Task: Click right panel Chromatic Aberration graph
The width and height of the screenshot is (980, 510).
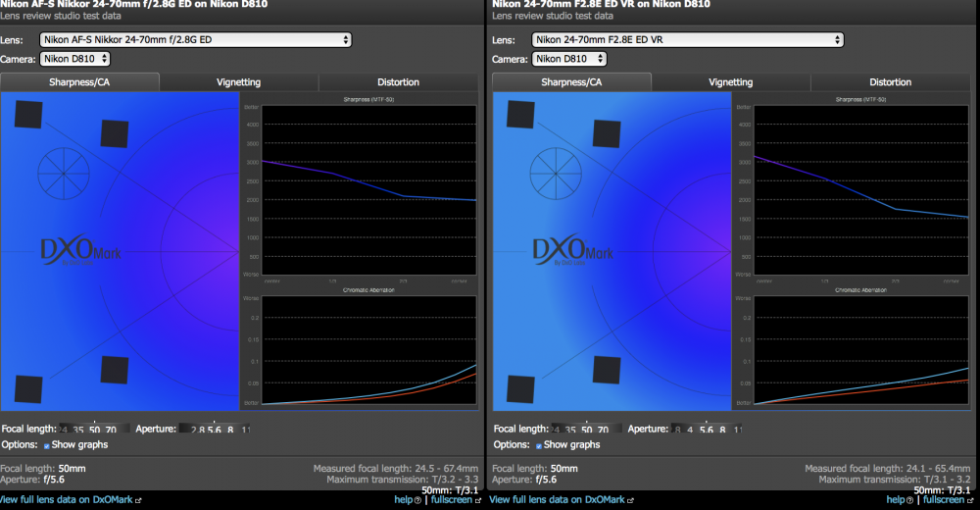Action: tap(861, 350)
